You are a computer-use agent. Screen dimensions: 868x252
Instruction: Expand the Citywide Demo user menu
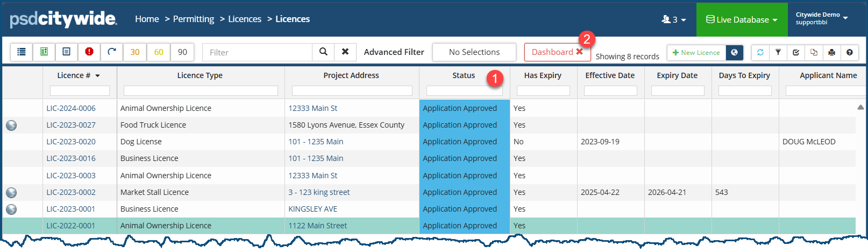coord(822,18)
